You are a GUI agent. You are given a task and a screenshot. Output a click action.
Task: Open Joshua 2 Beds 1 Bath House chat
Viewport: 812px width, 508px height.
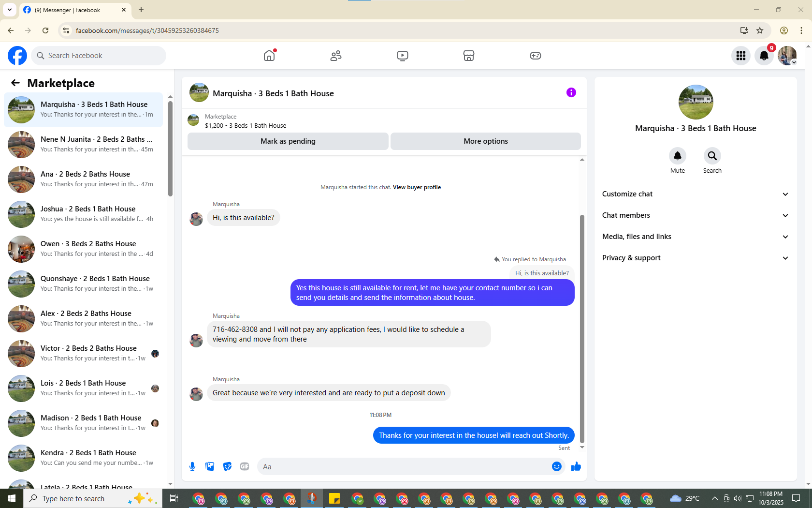point(83,214)
